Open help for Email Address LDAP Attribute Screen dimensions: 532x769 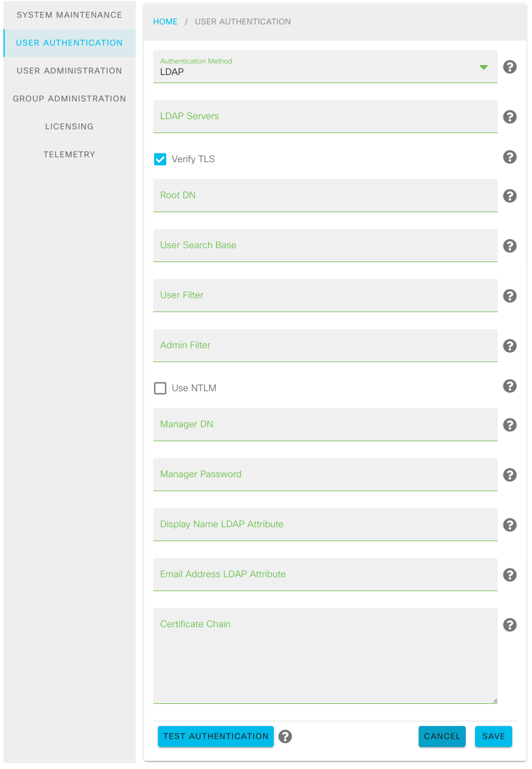[x=510, y=575]
